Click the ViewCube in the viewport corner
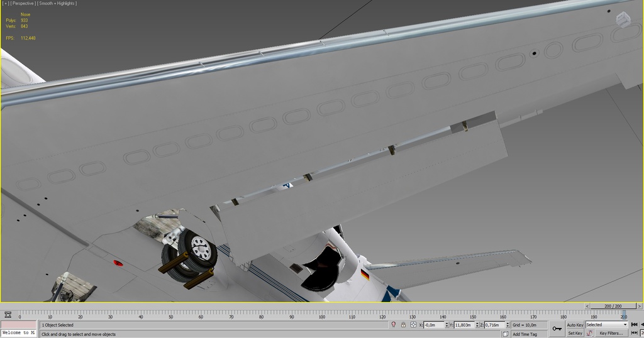The height and width of the screenshot is (338, 644). click(623, 19)
